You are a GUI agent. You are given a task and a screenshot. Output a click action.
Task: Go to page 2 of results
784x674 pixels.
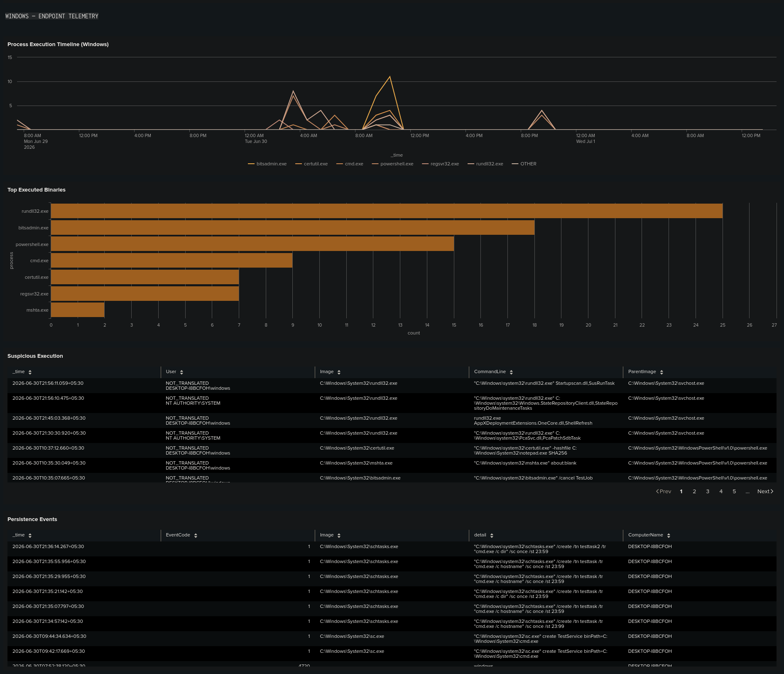694,492
